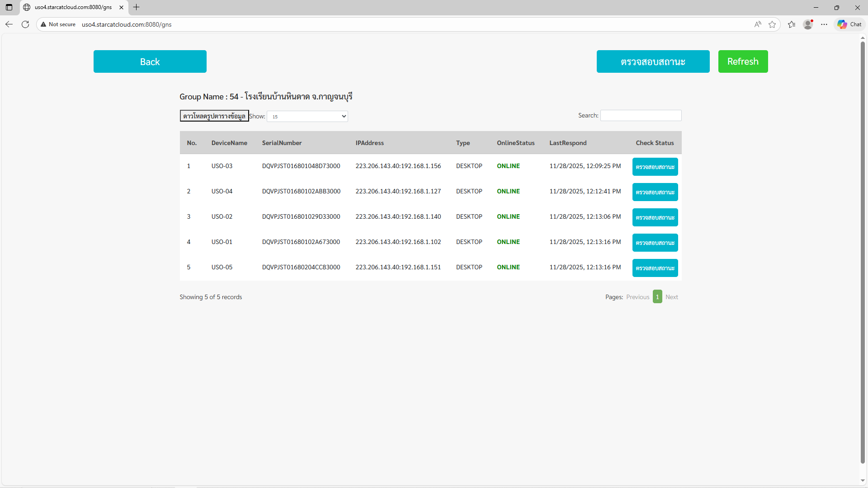This screenshot has width=868, height=488.
Task: Open the Favorites list icon
Action: pyautogui.click(x=792, y=24)
